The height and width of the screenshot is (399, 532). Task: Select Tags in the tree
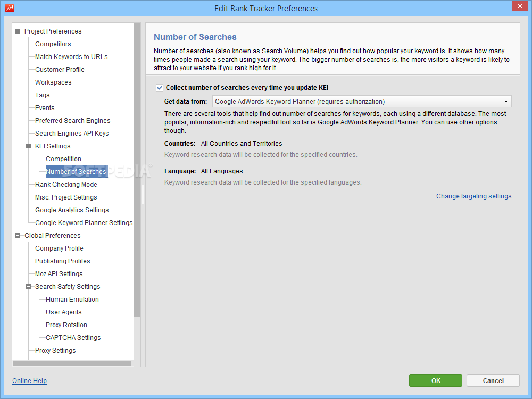tap(43, 95)
